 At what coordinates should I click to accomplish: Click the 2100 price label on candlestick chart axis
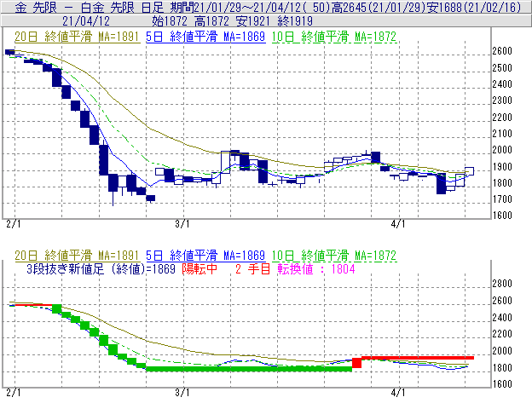502,134
